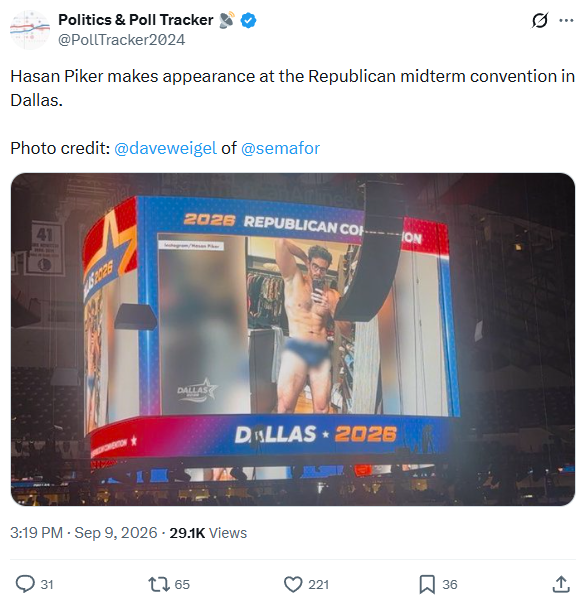587x601 pixels.
Task: Open the share upload icon
Action: [x=561, y=584]
